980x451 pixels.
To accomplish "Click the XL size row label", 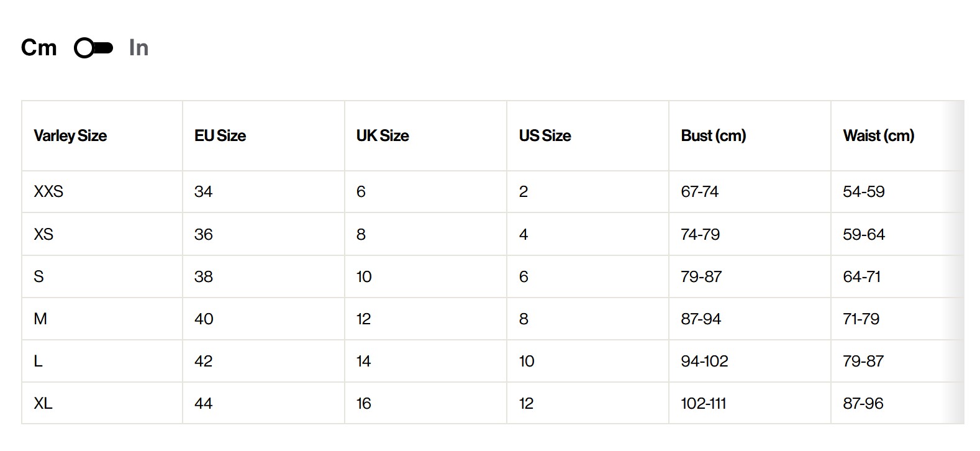I will tap(43, 403).
